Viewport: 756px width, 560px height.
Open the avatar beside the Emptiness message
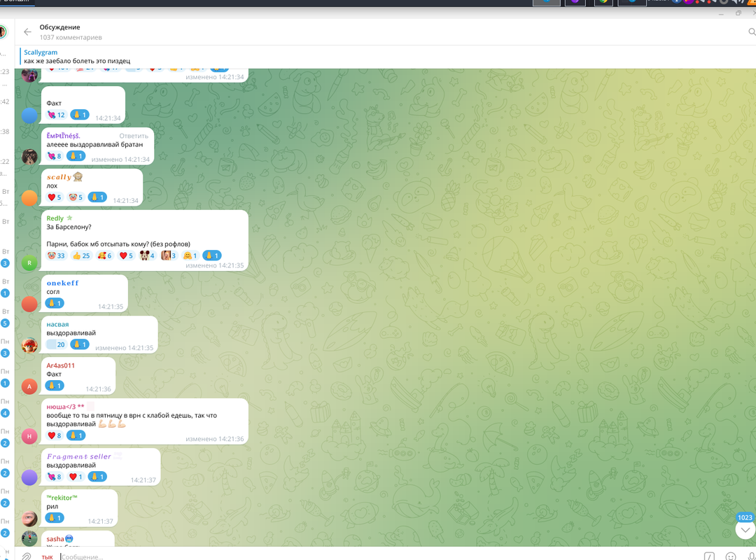(x=29, y=157)
